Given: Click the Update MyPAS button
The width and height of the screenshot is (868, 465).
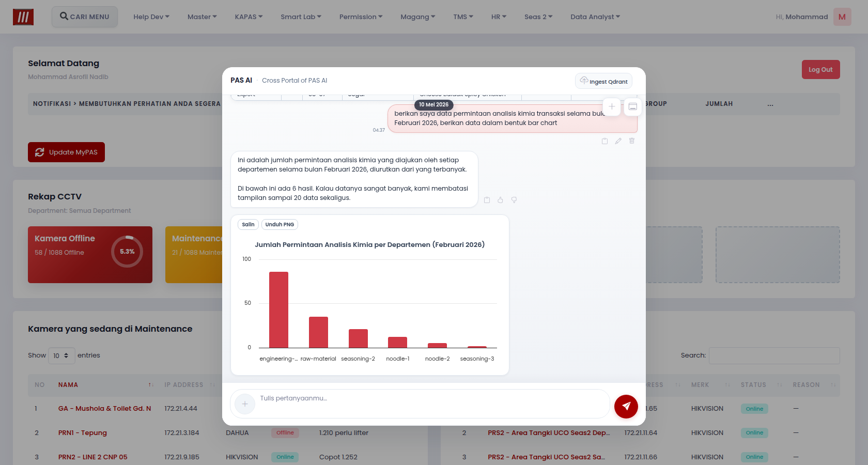Looking at the screenshot, I should [x=66, y=152].
